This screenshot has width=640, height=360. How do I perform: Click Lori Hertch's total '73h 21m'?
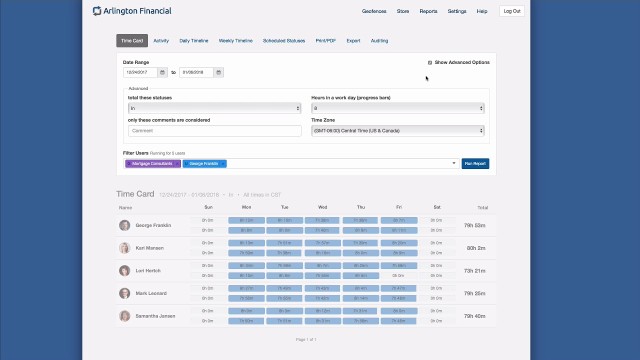pyautogui.click(x=474, y=271)
